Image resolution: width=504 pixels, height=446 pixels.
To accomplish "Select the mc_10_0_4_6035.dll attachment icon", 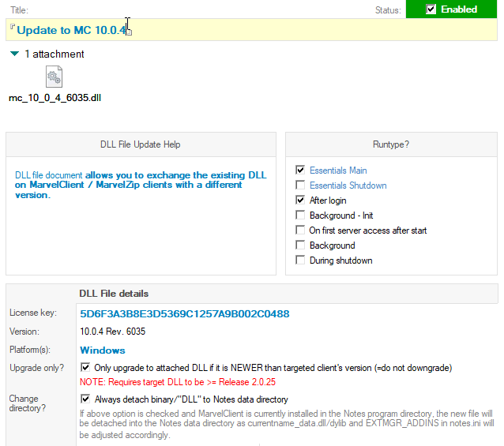I will 54,77.
